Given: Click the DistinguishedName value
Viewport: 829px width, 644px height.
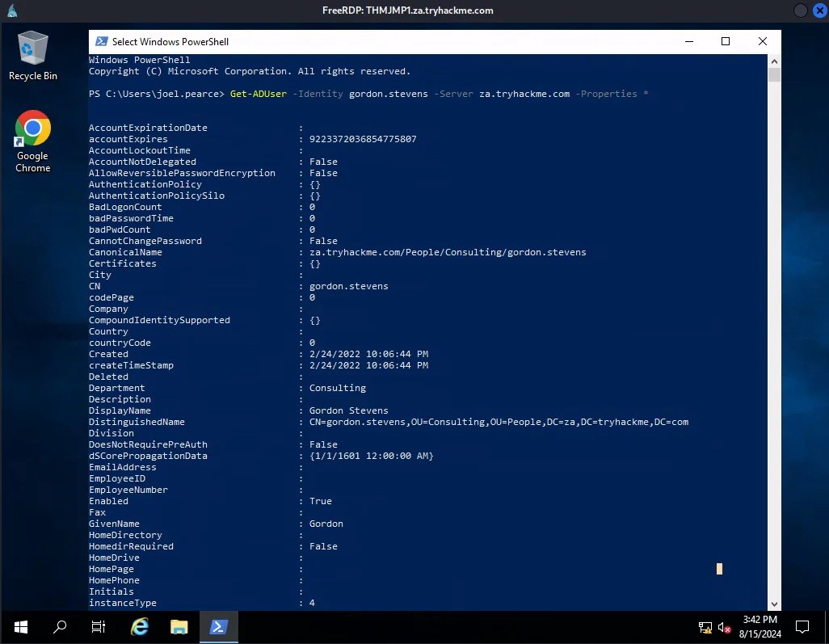Looking at the screenshot, I should coord(499,422).
